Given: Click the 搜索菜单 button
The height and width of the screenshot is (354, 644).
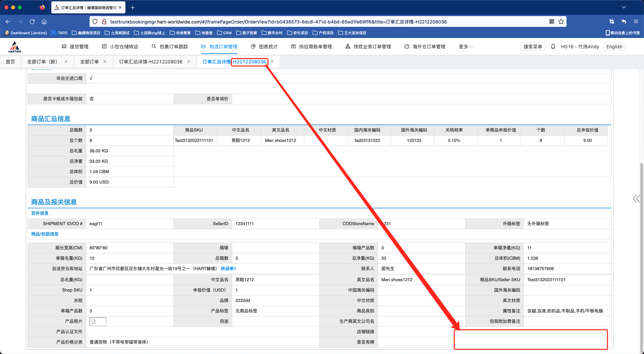Looking at the screenshot, I should [533, 47].
